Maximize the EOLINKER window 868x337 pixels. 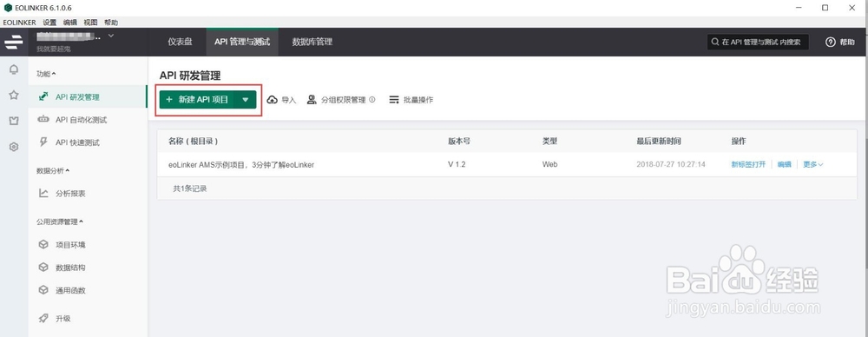825,8
